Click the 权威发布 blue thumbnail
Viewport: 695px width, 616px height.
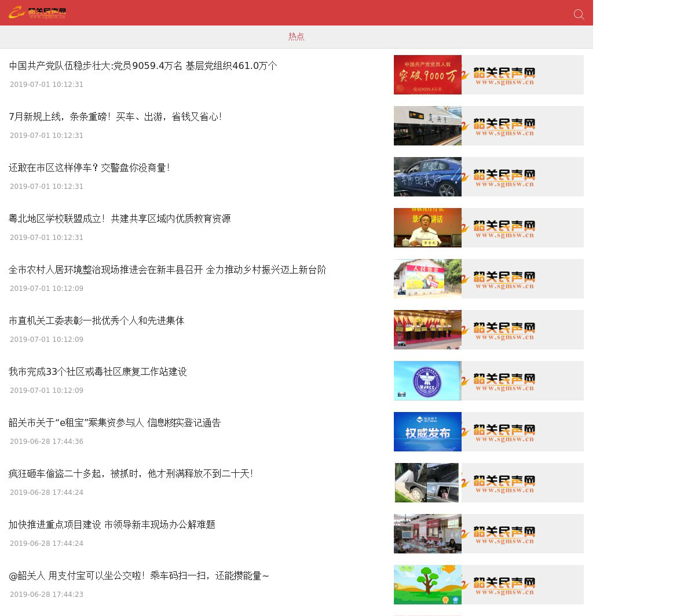[427, 432]
